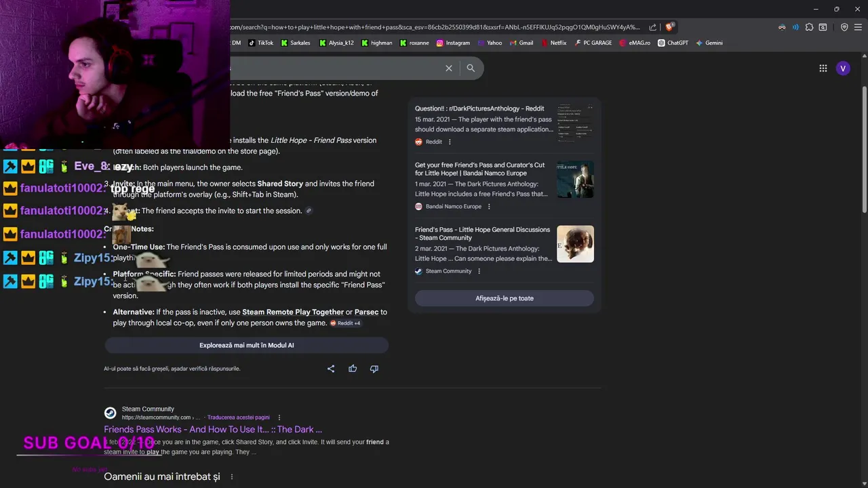Click the page vertical scrollbar
The image size is (868, 488).
click(864, 150)
